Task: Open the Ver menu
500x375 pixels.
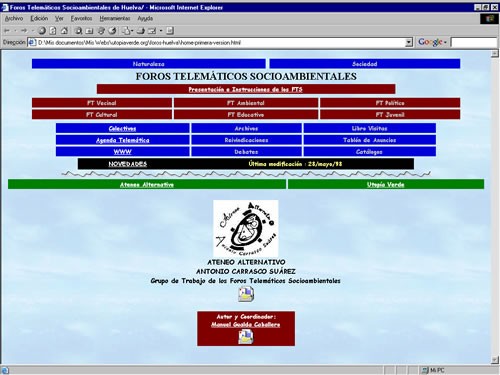Action: click(x=59, y=19)
